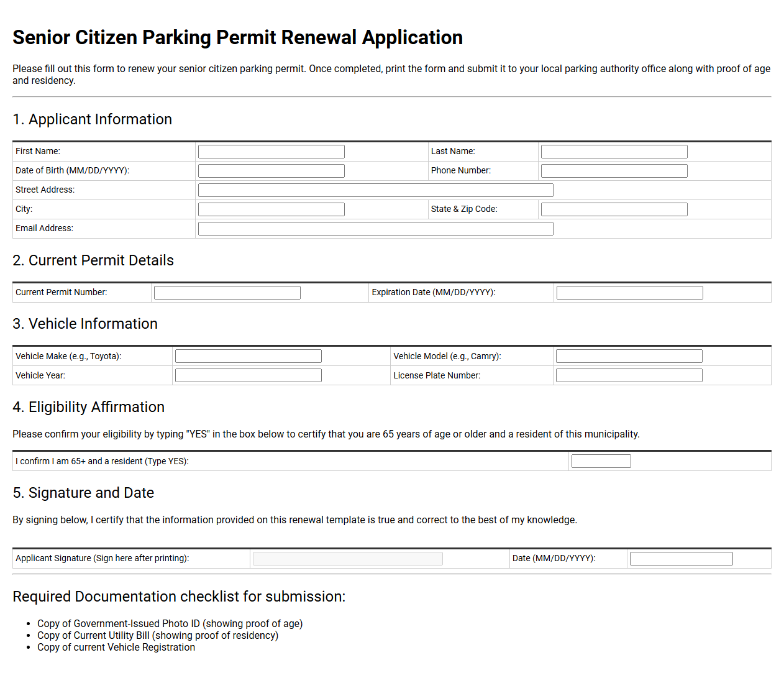Screen dimensions: 784x696
Task: Click the 'Current Permit Number:' label
Action: (62, 292)
